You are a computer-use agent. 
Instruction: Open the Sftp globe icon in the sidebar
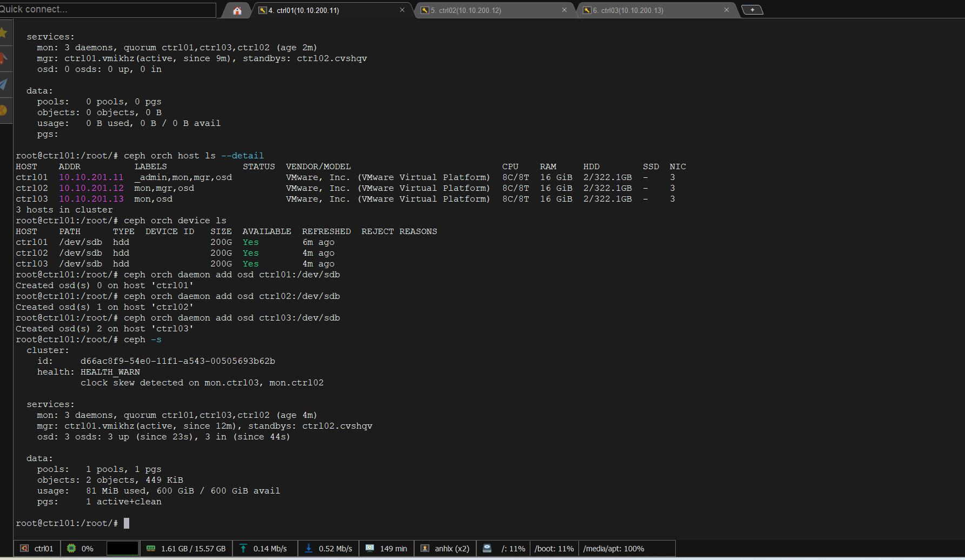click(3, 110)
